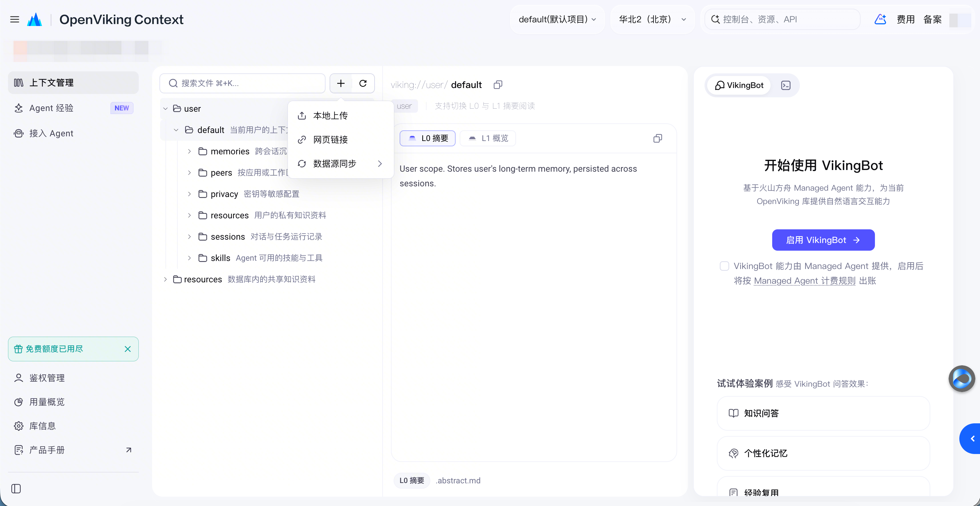Close the 免费额度已用尽 banner
Image resolution: width=980 pixels, height=506 pixels.
coord(128,349)
